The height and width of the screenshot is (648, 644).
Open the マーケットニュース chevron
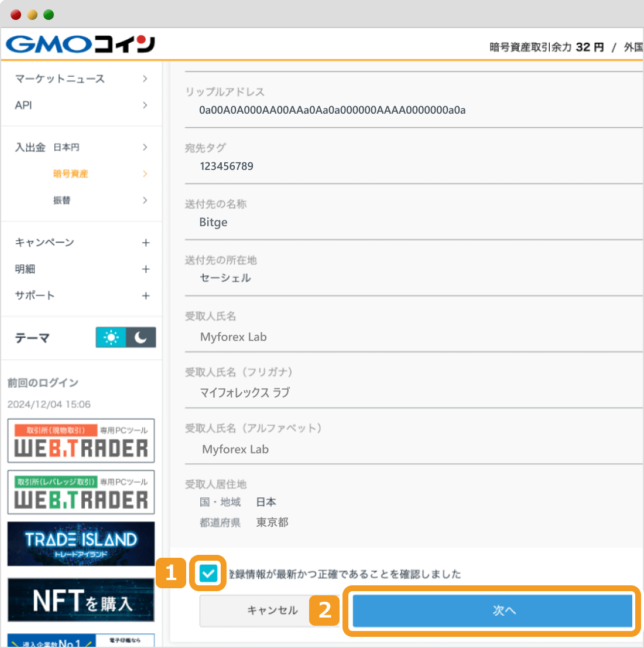[x=145, y=79]
